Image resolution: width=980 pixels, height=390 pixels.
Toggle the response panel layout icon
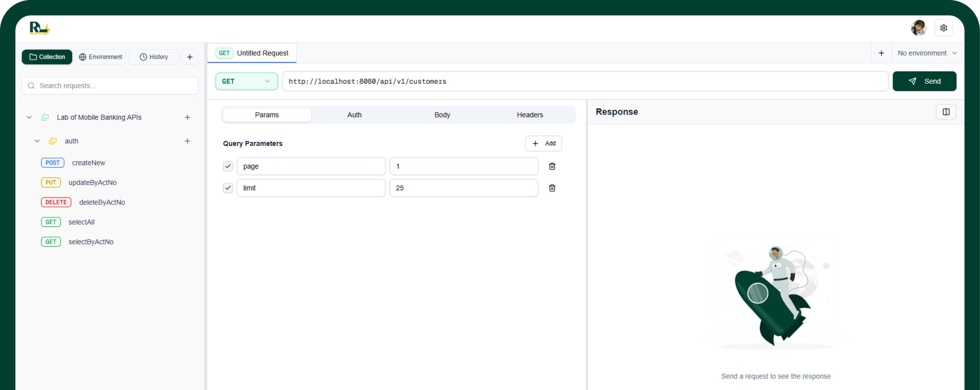click(946, 112)
